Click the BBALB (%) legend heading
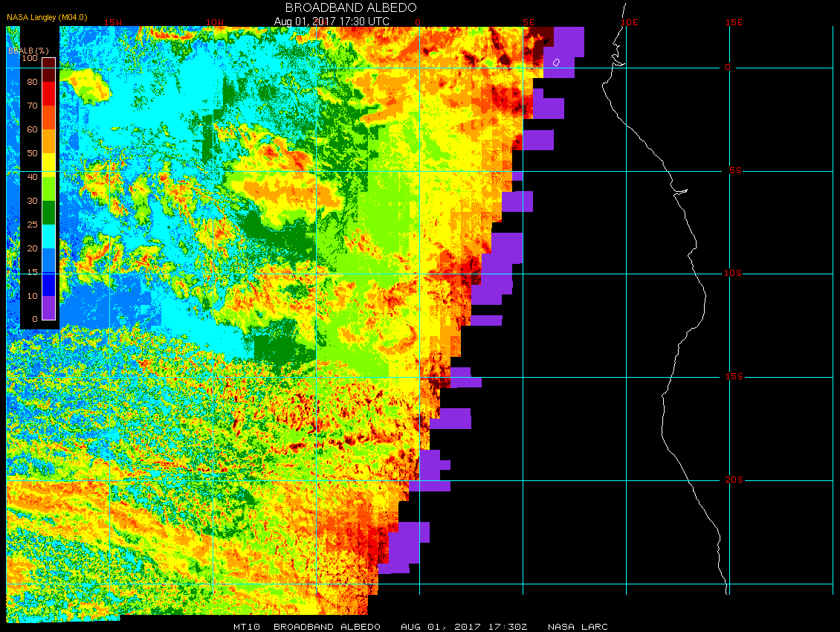This screenshot has width=840, height=632. (x=28, y=51)
